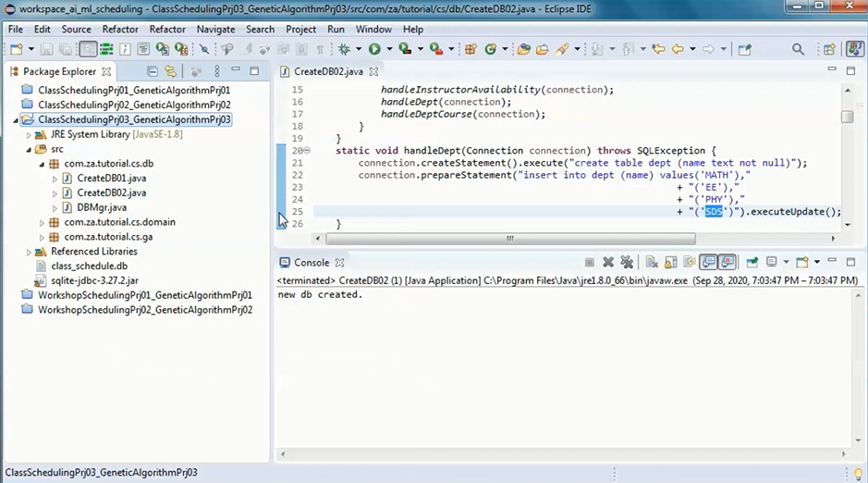
Task: Open Display Selected Console dropdown arrow
Action: pyautogui.click(x=786, y=262)
